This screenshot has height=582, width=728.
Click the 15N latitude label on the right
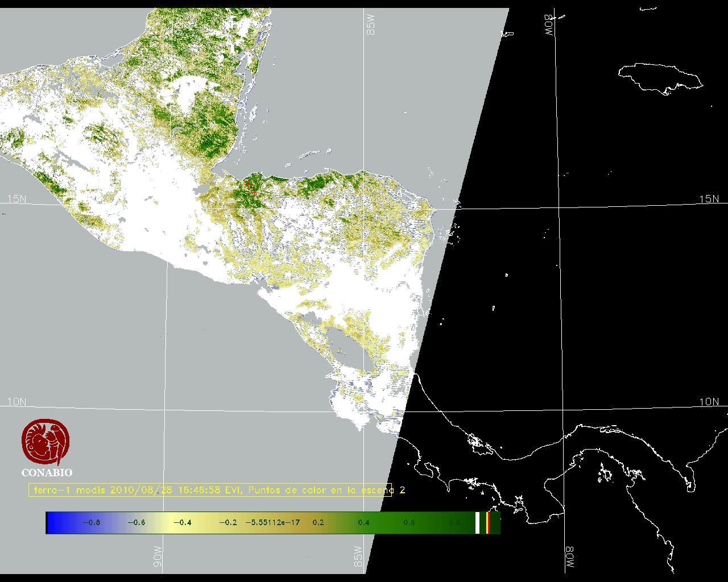709,199
